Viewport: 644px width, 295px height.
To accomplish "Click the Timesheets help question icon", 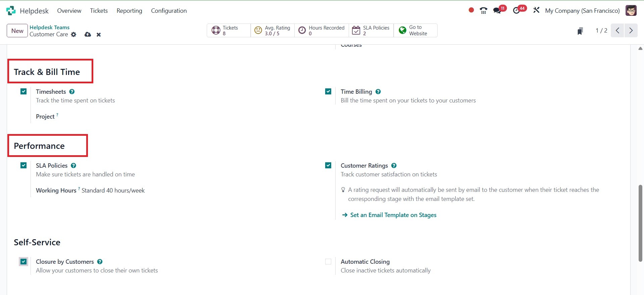I will pos(72,92).
